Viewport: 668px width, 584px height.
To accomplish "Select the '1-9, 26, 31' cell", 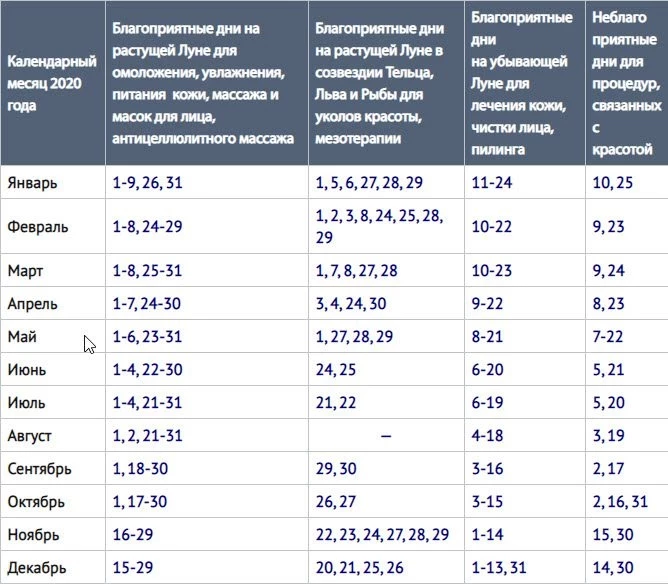I will [x=149, y=184].
